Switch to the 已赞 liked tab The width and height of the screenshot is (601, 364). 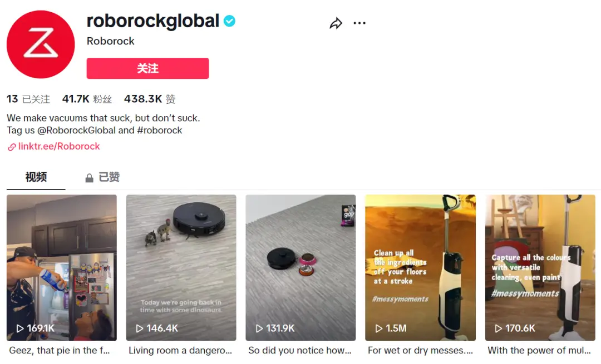point(109,177)
